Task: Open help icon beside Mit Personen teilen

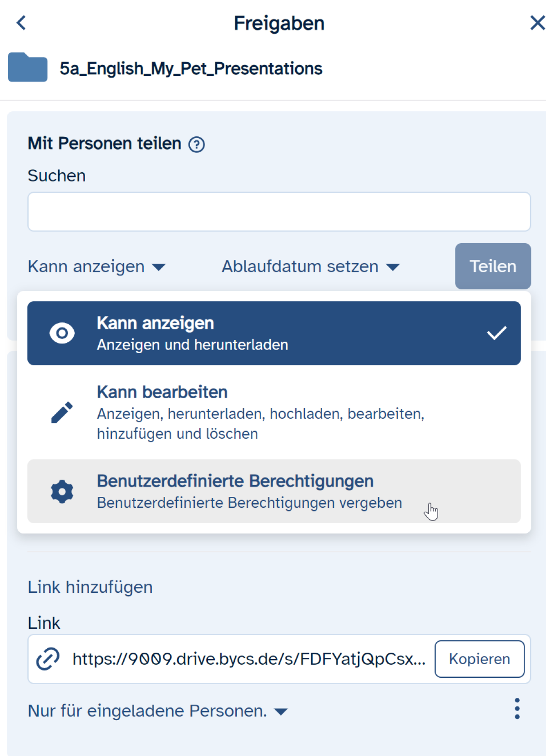Action: click(x=197, y=145)
